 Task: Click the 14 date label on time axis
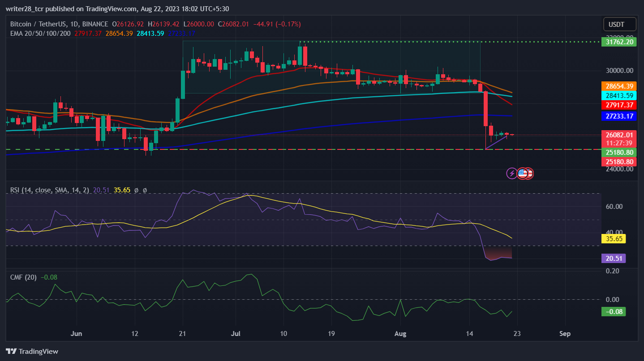469,334
